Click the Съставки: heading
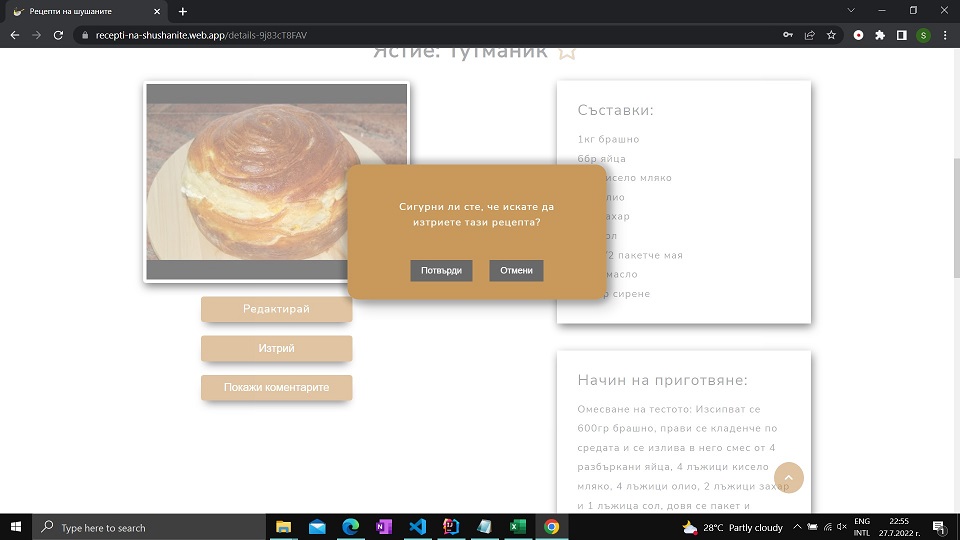 pos(615,110)
